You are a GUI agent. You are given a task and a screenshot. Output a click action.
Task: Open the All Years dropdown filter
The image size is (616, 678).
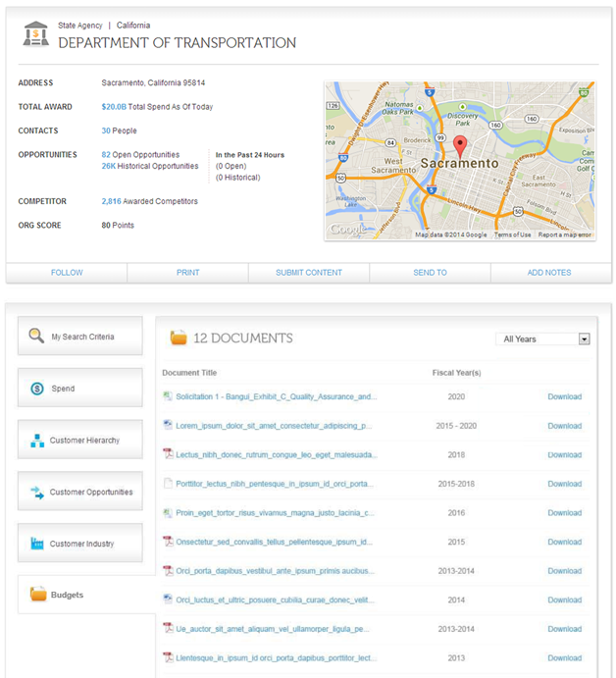pos(543,339)
